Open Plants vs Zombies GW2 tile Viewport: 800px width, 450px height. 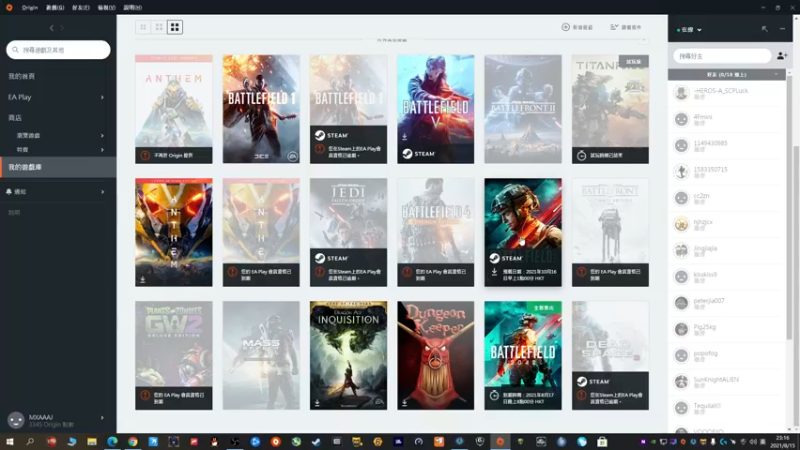(x=173, y=355)
